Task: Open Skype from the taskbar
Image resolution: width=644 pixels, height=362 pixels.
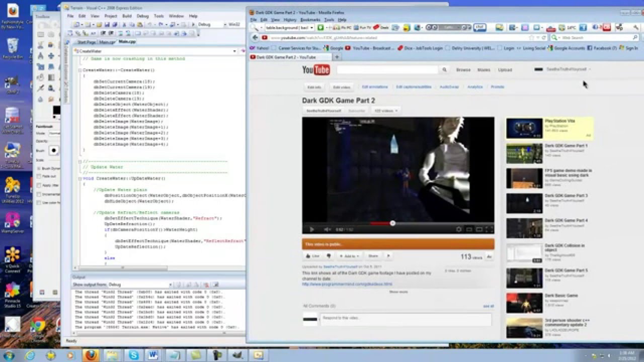Action: pyautogui.click(x=133, y=355)
